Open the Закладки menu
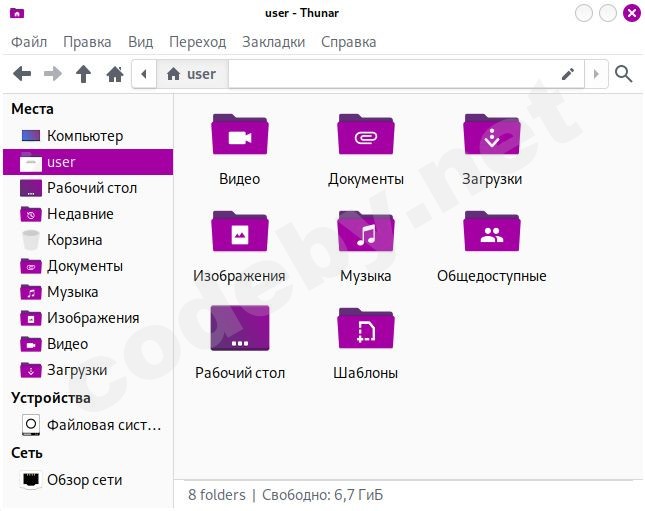Screen dimensions: 645x511 click(x=274, y=42)
